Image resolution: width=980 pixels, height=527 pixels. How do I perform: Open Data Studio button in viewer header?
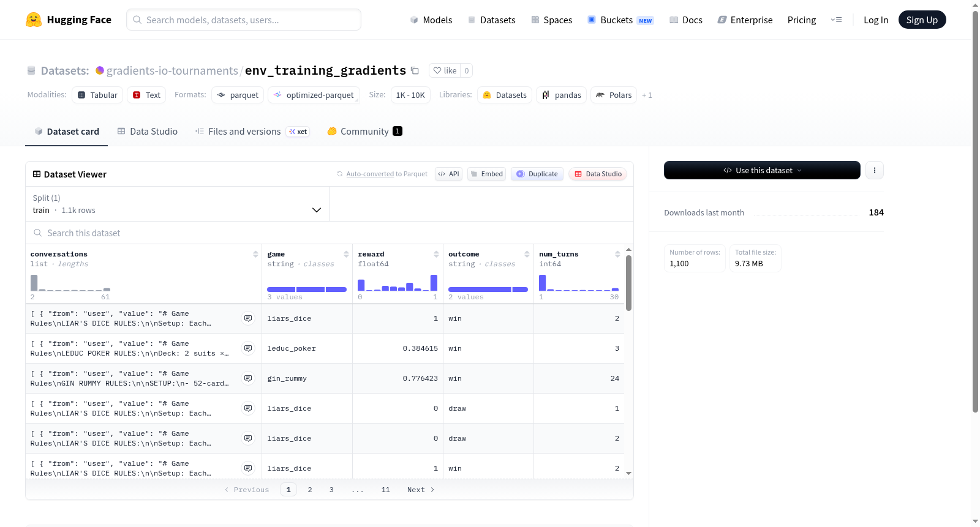(x=598, y=174)
